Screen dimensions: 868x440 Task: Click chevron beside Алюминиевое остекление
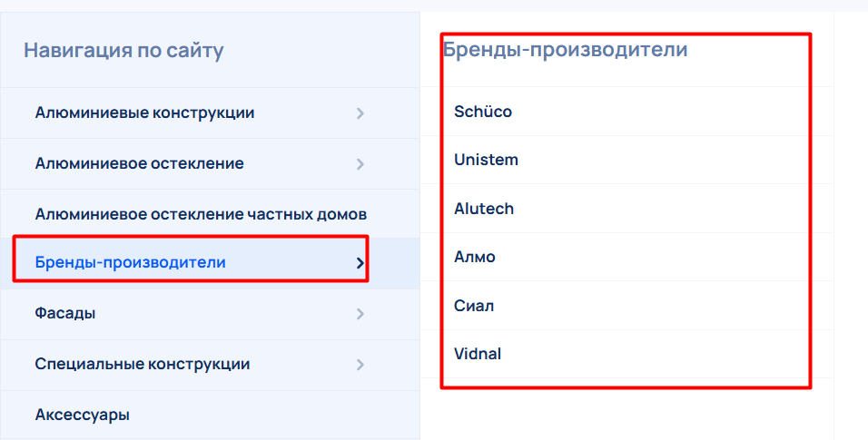coord(360,164)
